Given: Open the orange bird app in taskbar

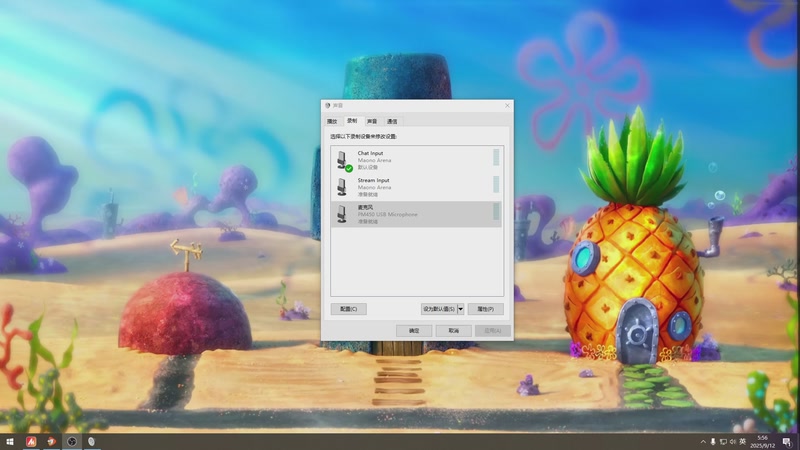Looking at the screenshot, I should coord(51,441).
